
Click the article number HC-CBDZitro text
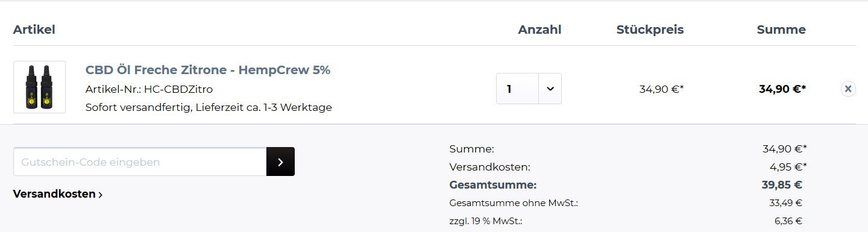pyautogui.click(x=178, y=89)
